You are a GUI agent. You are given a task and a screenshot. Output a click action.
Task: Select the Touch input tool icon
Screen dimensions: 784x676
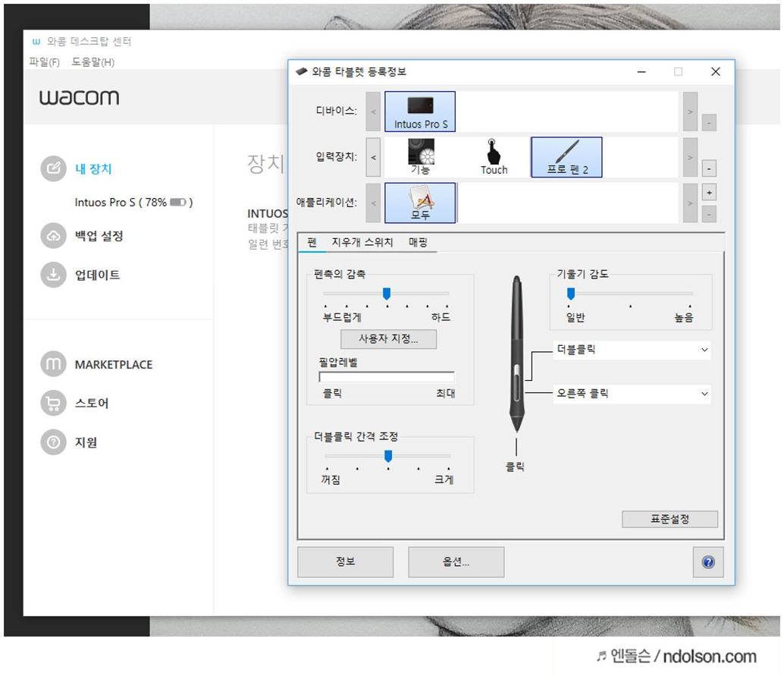[x=494, y=157]
